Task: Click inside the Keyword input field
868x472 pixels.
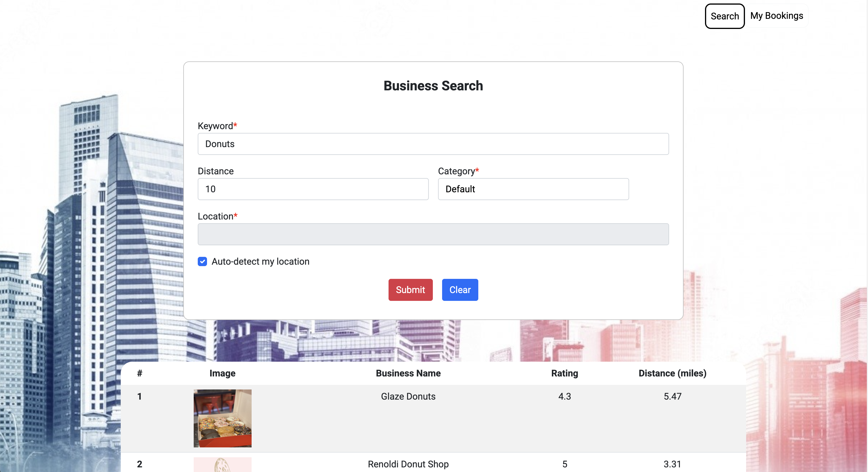Action: click(433, 144)
